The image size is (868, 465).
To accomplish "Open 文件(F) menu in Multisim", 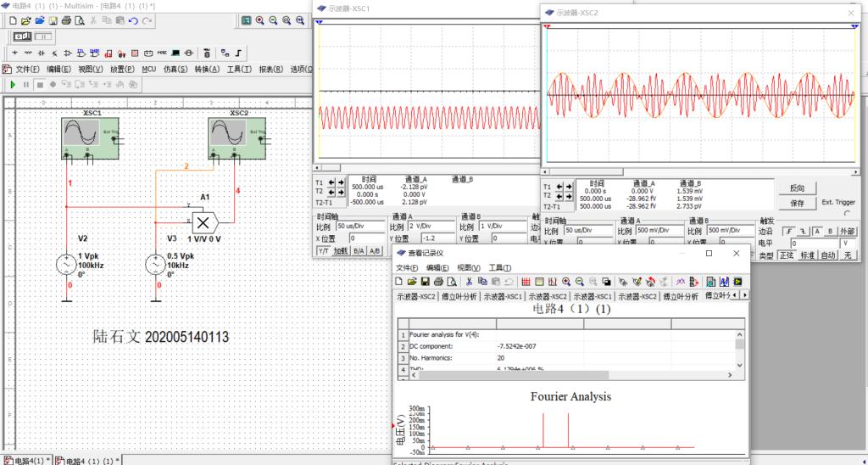I will [27, 70].
